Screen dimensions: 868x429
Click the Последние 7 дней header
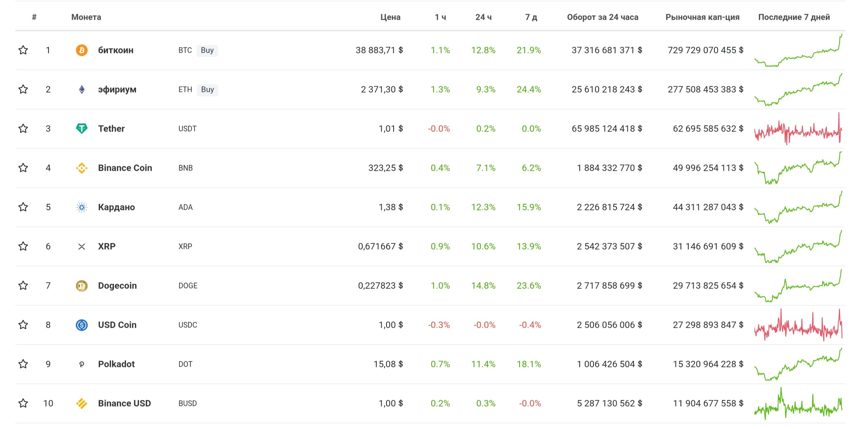(794, 17)
